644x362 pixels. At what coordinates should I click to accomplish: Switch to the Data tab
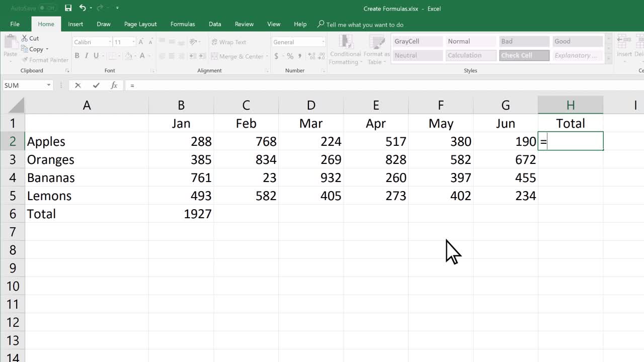(215, 24)
